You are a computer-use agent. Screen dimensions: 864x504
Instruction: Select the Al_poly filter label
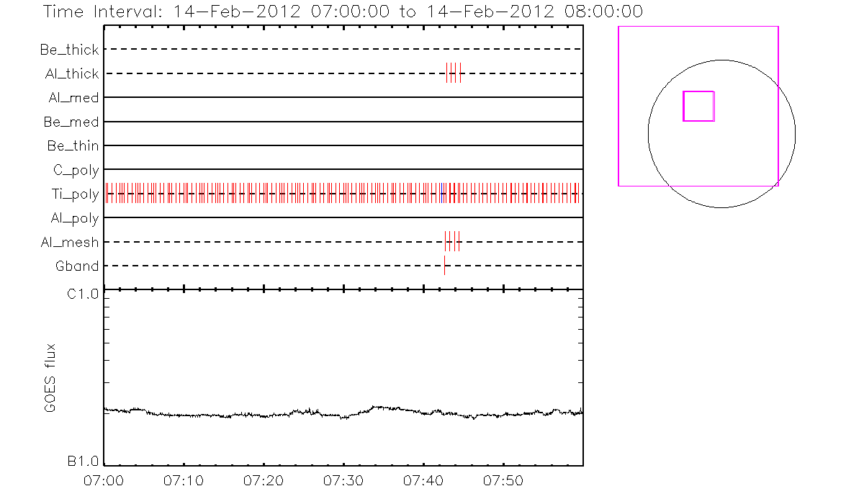tap(74, 218)
